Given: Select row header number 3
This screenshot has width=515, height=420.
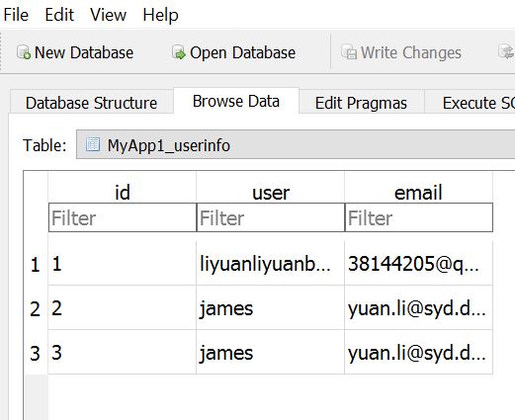Looking at the screenshot, I should (36, 353).
